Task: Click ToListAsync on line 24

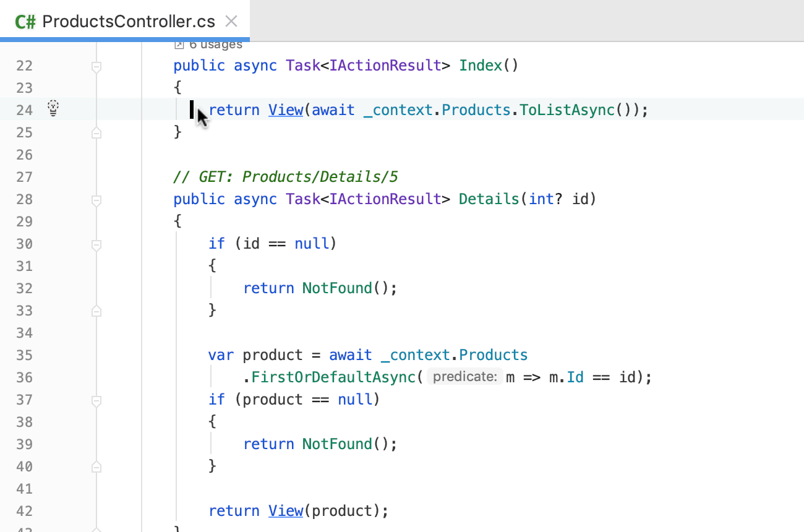Action: pyautogui.click(x=567, y=110)
